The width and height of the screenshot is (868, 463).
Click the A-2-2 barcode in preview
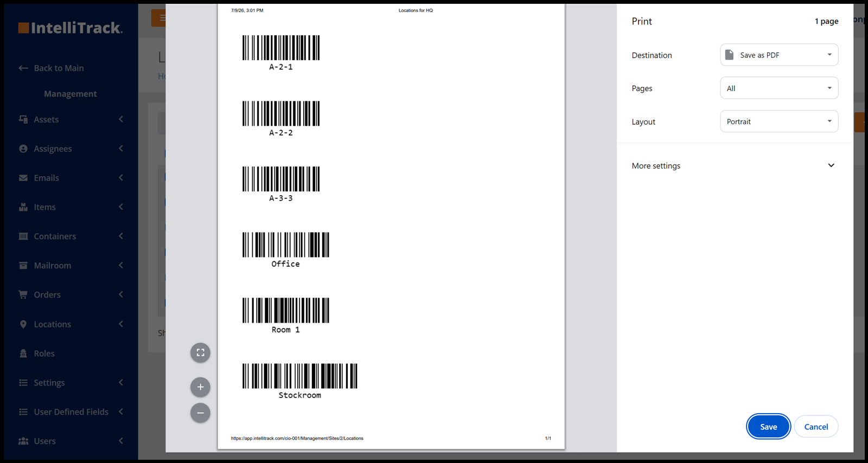click(281, 113)
